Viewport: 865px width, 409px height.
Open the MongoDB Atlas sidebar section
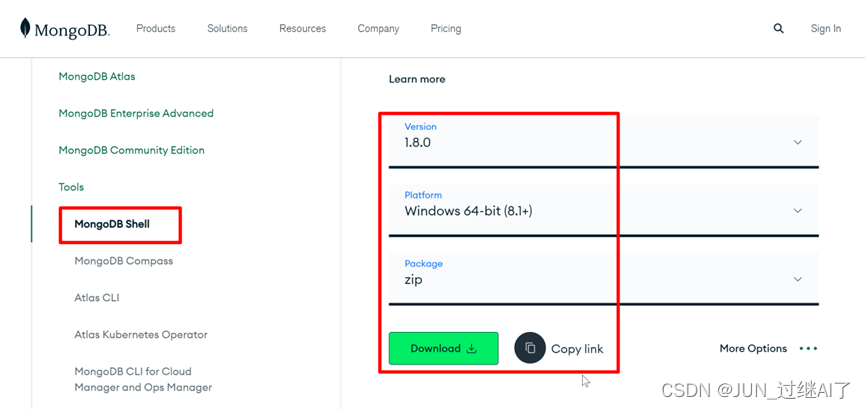pos(97,77)
